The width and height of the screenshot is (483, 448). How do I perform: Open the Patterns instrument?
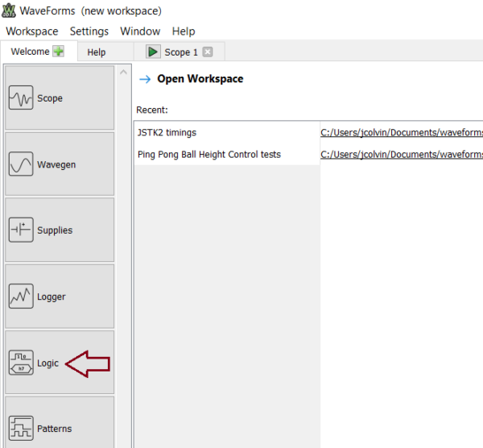(x=60, y=424)
